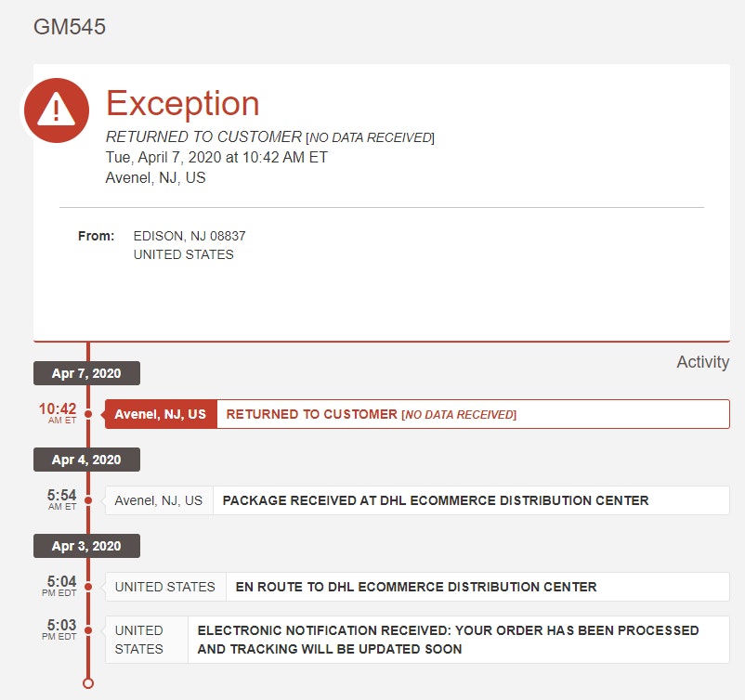Screen dimensions: 745x700
Task: Click the RETURNED TO CUSTOMER activity entry
Action: pos(372,414)
